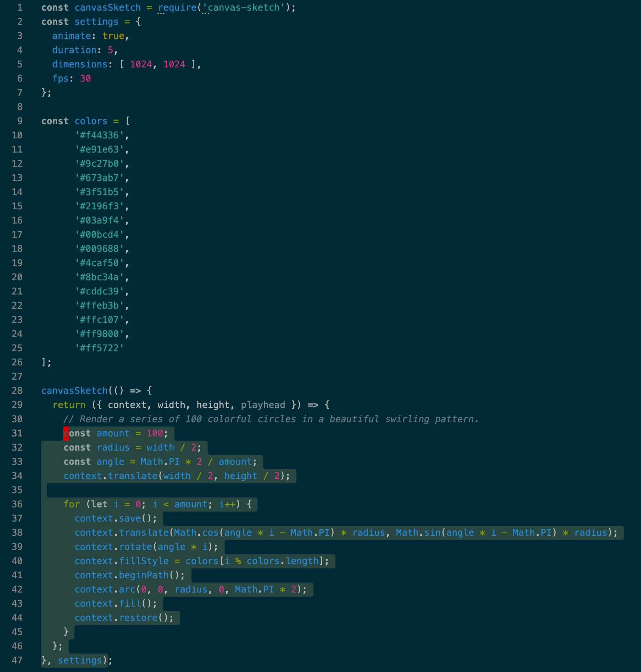The height and width of the screenshot is (672, 641).
Task: Click the comment about 100 colorful circles
Action: click(x=271, y=419)
